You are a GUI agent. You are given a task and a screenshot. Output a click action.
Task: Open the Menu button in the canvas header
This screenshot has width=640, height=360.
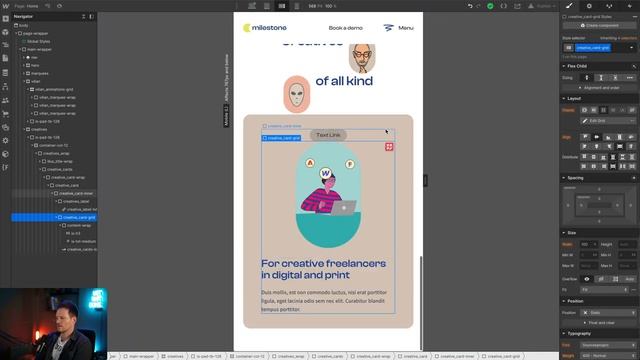pos(398,28)
